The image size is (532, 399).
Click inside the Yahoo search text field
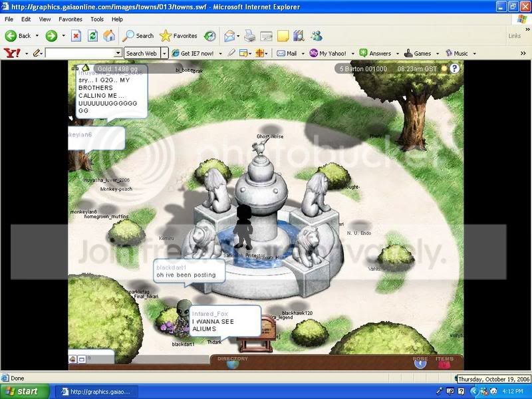80,53
